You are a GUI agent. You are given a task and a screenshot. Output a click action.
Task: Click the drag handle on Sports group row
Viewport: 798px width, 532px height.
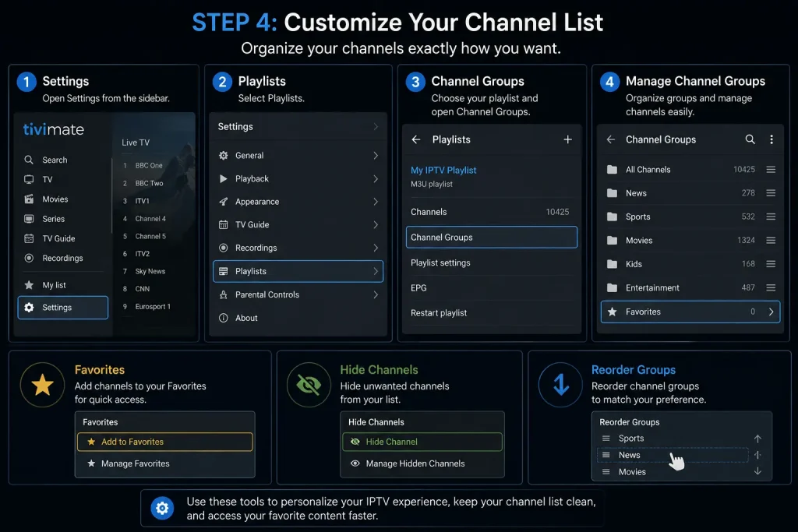pyautogui.click(x=771, y=217)
